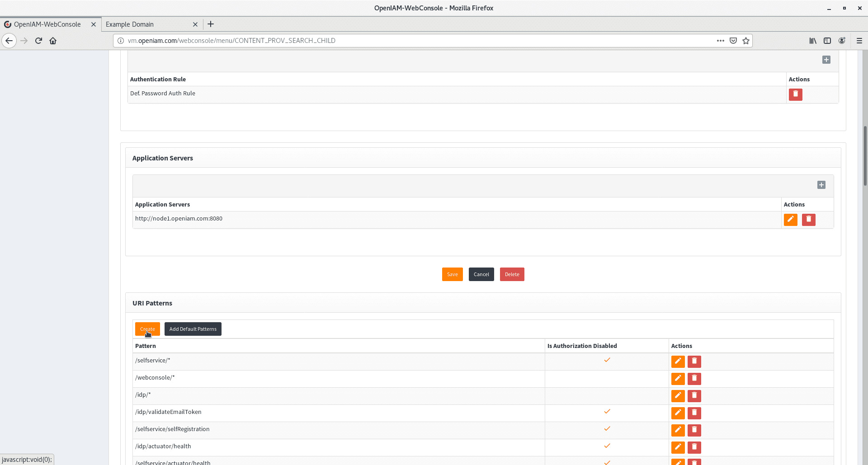Open a new browser tab
This screenshot has width=868, height=465.
pyautogui.click(x=211, y=24)
